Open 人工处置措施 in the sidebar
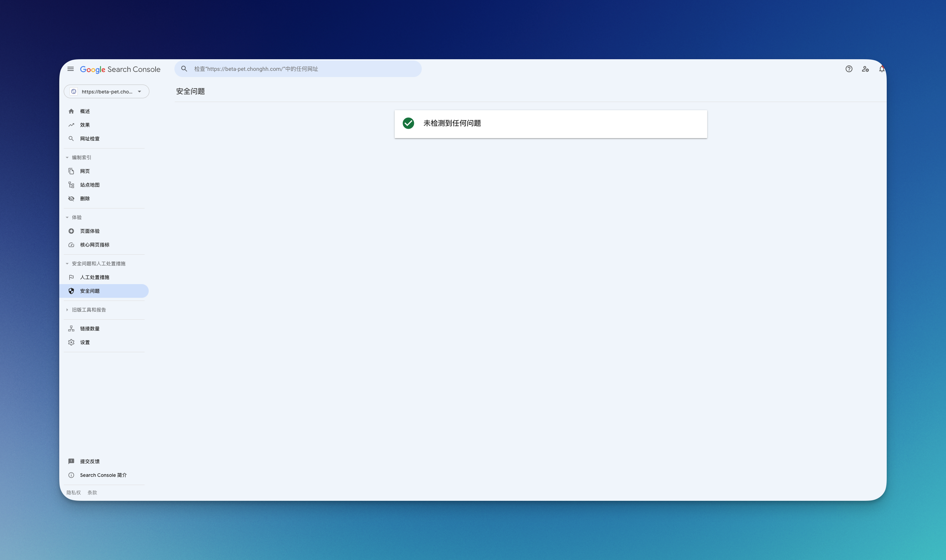Image resolution: width=946 pixels, height=560 pixels. [95, 277]
